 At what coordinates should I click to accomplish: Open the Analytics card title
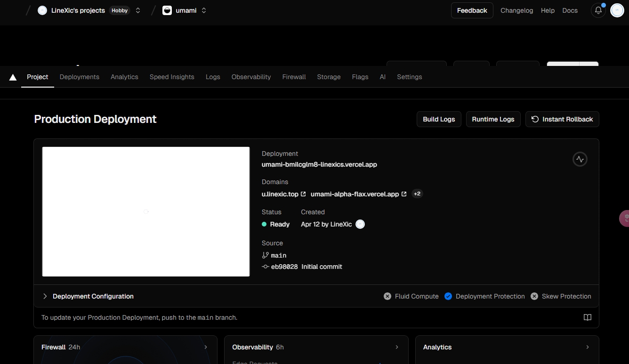point(437,347)
